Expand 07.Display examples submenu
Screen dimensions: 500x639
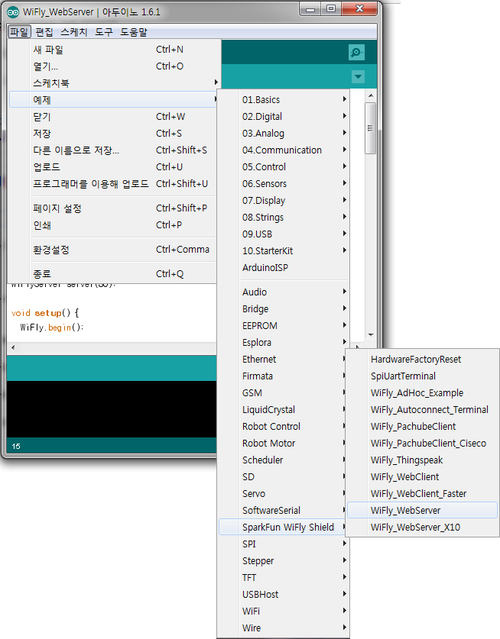click(284, 201)
